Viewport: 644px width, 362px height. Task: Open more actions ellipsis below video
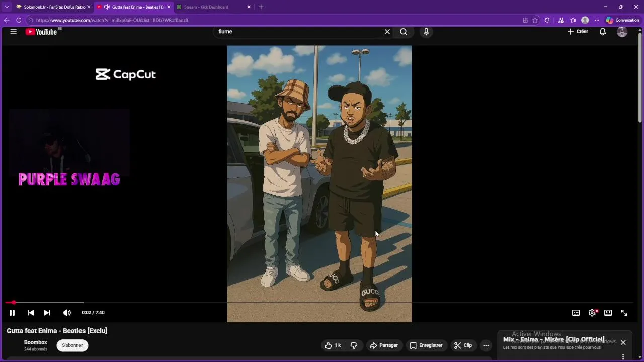click(x=486, y=345)
